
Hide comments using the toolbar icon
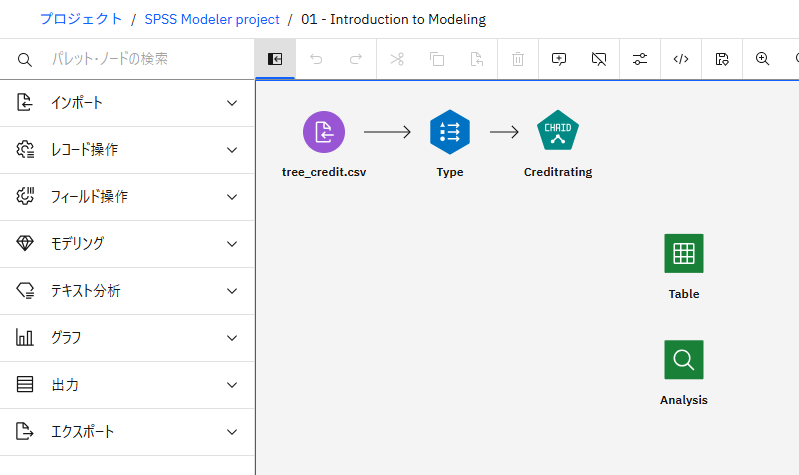599,59
